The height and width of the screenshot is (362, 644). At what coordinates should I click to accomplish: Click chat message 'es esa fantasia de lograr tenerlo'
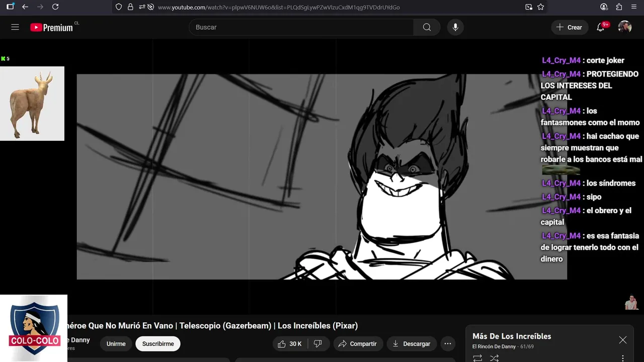click(x=590, y=247)
